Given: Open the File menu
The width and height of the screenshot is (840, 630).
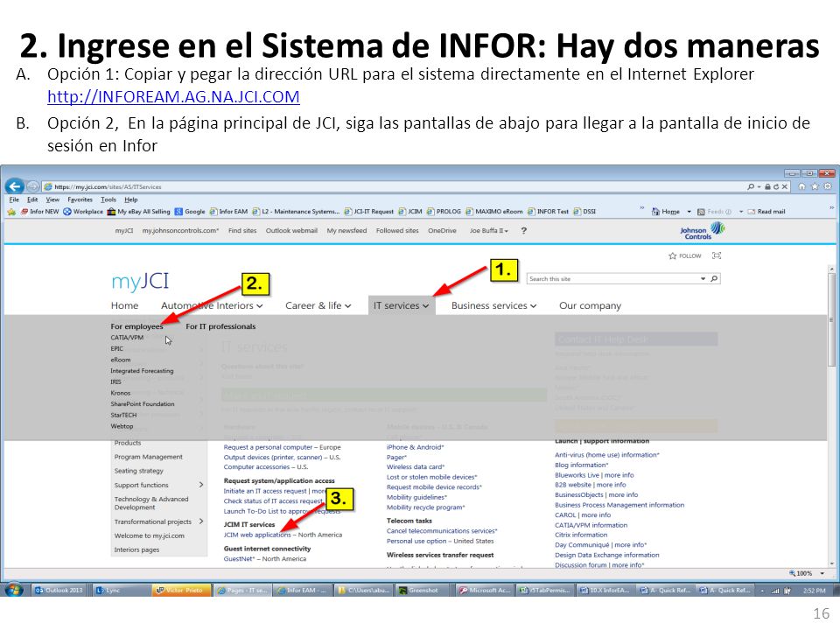Looking at the screenshot, I should coord(15,199).
